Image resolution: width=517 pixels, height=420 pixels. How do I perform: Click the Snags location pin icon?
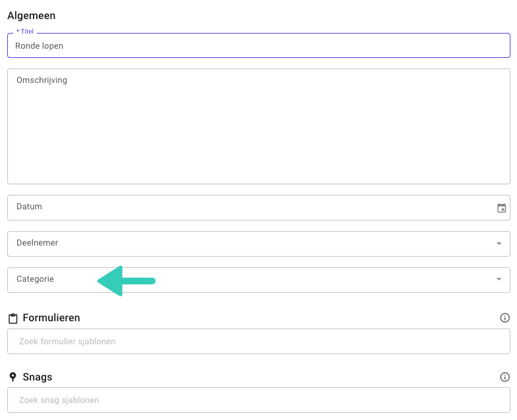13,377
